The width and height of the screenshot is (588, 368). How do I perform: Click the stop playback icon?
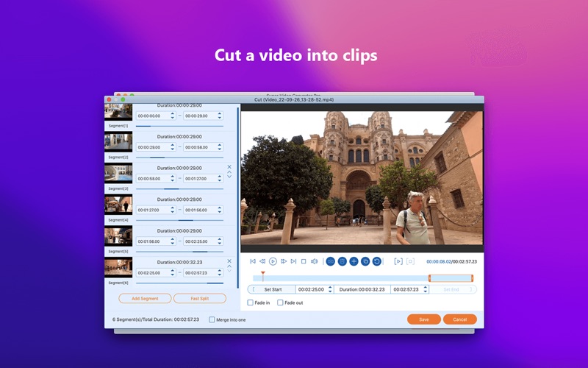304,261
